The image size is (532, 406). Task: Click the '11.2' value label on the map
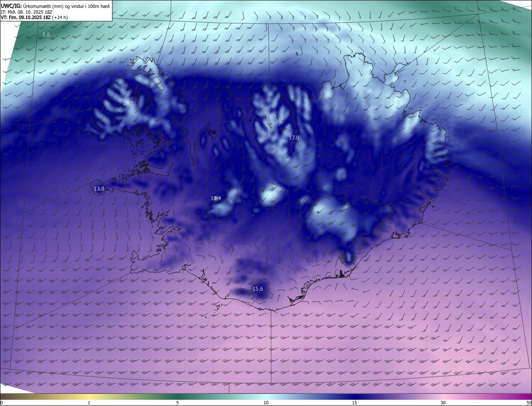[x=271, y=117]
